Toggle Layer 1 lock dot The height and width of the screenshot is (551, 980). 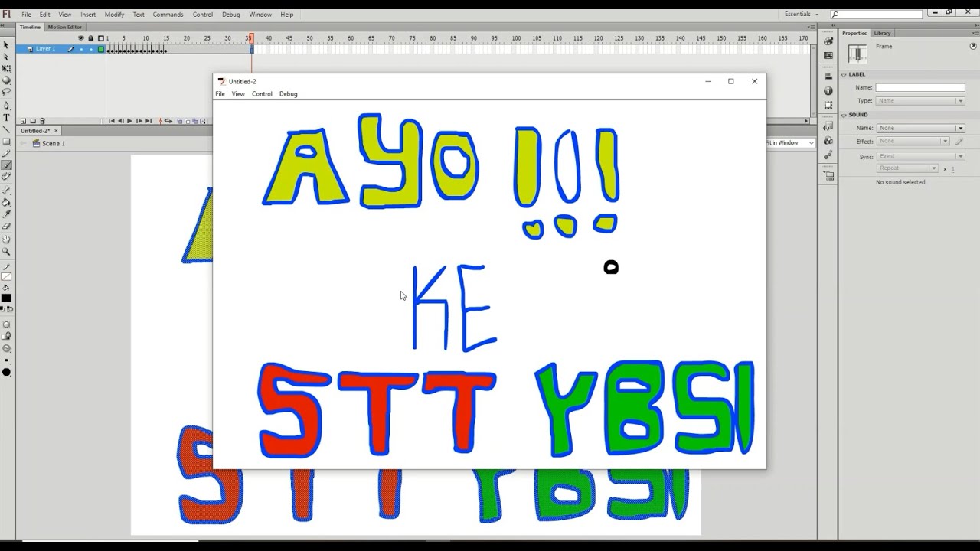coord(91,49)
